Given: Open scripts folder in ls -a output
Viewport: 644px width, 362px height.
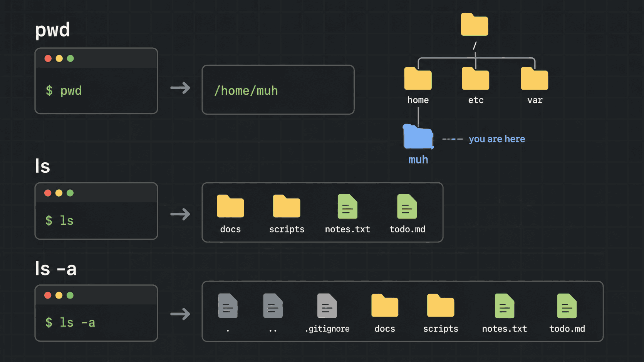Looking at the screenshot, I should click(x=441, y=305).
